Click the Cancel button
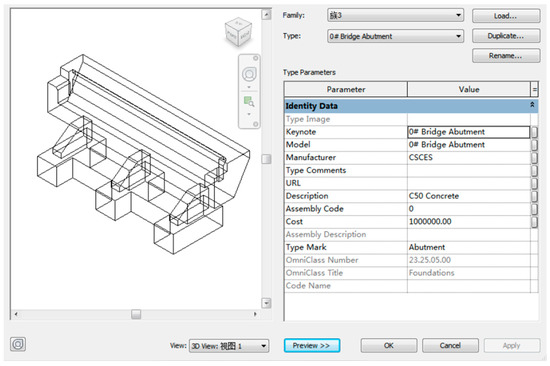 point(450,345)
